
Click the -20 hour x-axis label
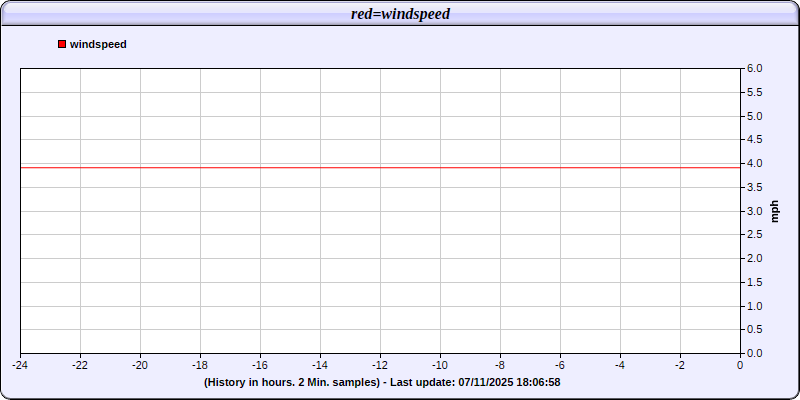pyautogui.click(x=140, y=366)
